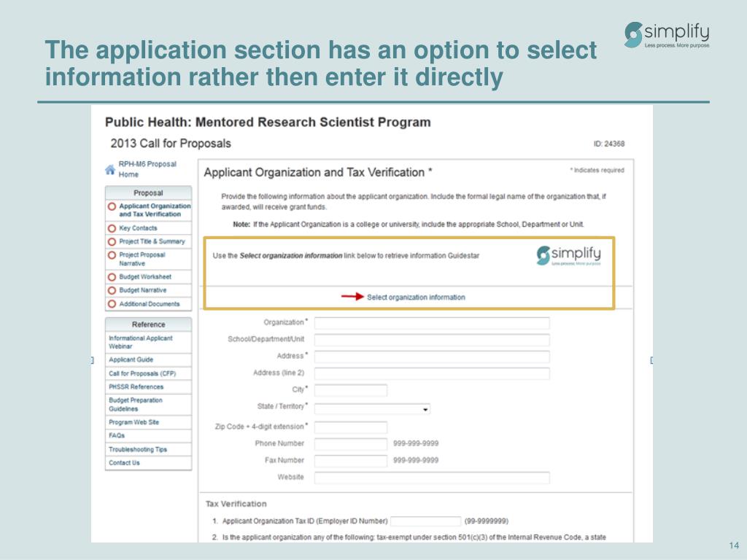Click the Fax Number field
This screenshot has height=560, width=747.
pyautogui.click(x=351, y=461)
